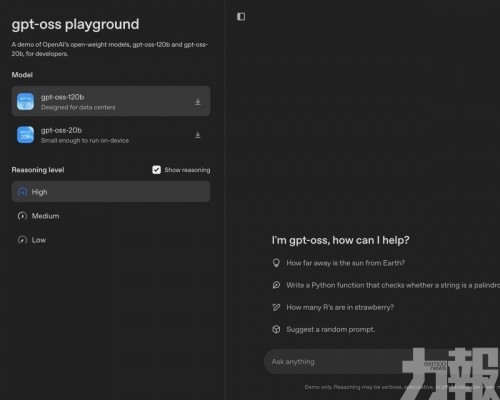Click the Medium reasoning gauge icon

(22, 216)
